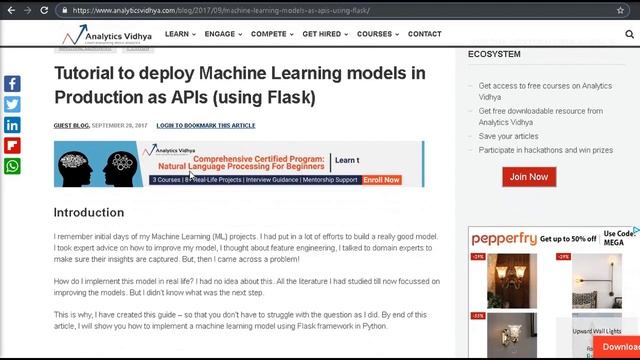This screenshot has height=360, width=640.
Task: Click the Pepperfry logo in the ad
Action: [x=504, y=239]
